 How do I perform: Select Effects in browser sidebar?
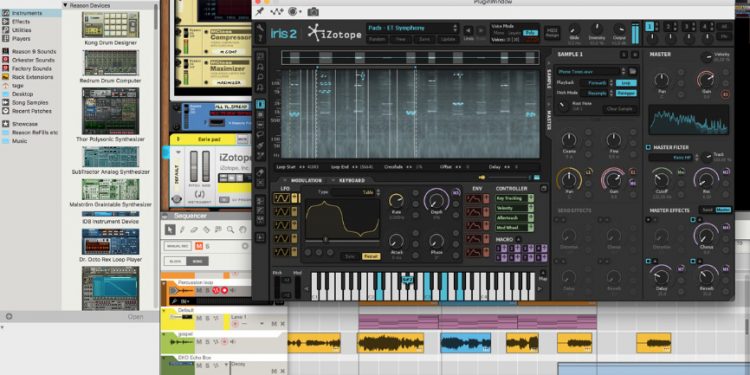click(x=21, y=22)
